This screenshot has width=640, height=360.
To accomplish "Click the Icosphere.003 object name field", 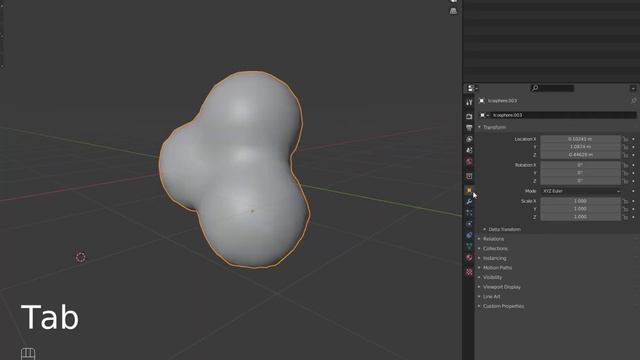I will [563, 115].
